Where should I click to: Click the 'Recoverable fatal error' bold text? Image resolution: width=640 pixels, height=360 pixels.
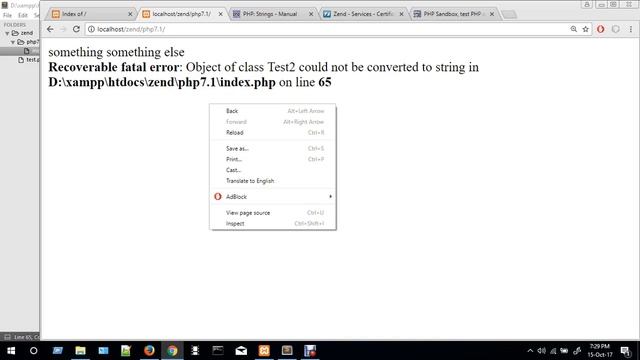(113, 67)
